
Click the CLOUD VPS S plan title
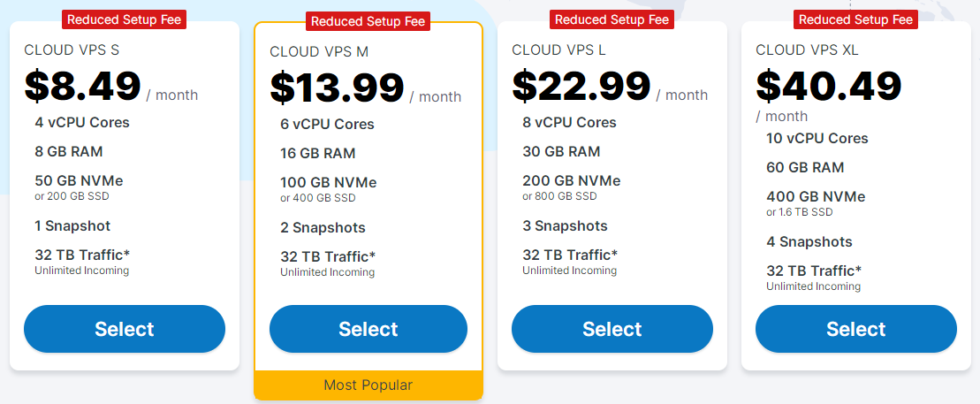[73, 50]
